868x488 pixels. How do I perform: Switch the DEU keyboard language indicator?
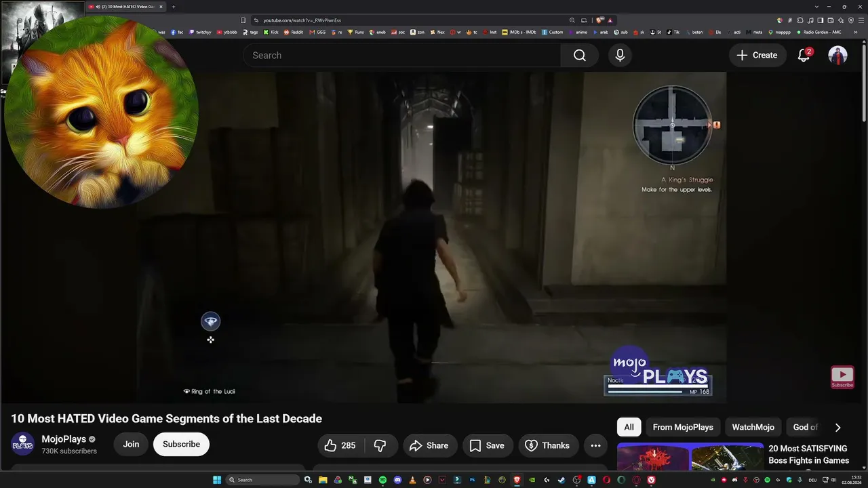812,480
